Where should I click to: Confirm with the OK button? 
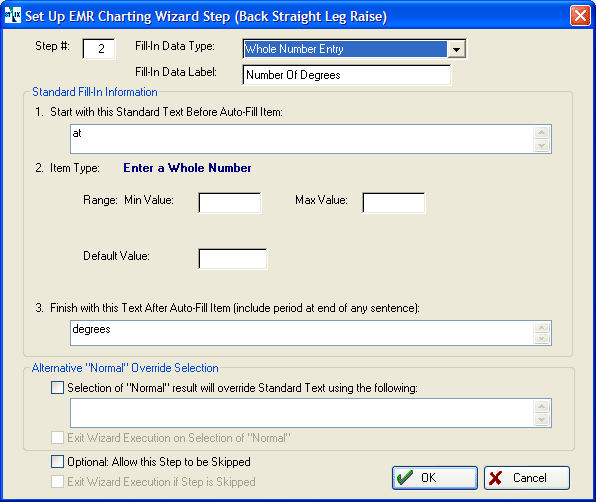434,478
